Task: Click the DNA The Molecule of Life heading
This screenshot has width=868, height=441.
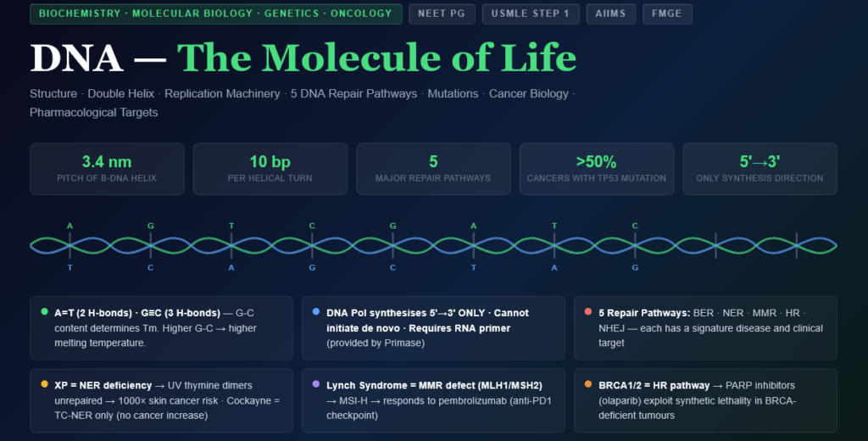Action: (x=303, y=58)
